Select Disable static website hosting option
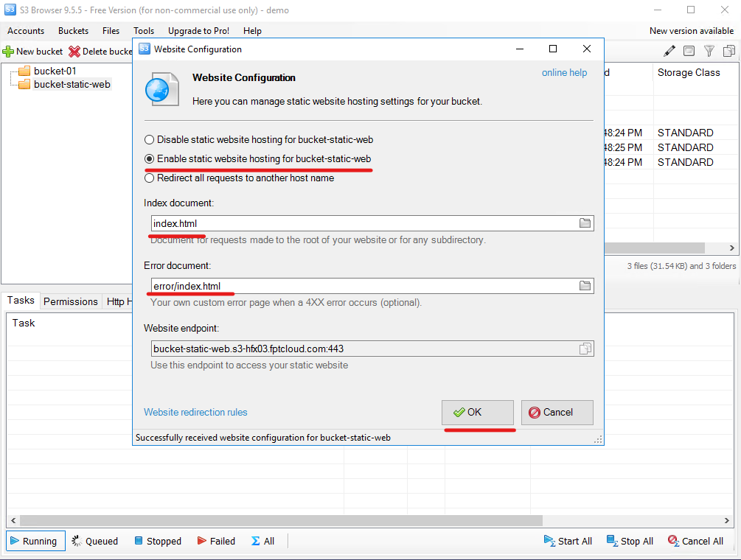Viewport: 741px width, 560px height. [150, 139]
